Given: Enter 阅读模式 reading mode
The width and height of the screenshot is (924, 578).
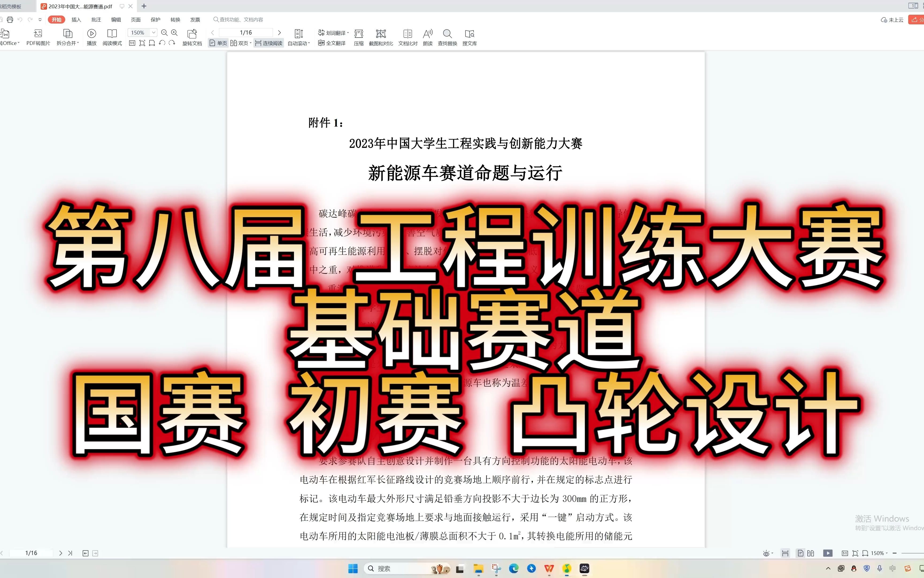Looking at the screenshot, I should [x=112, y=37].
